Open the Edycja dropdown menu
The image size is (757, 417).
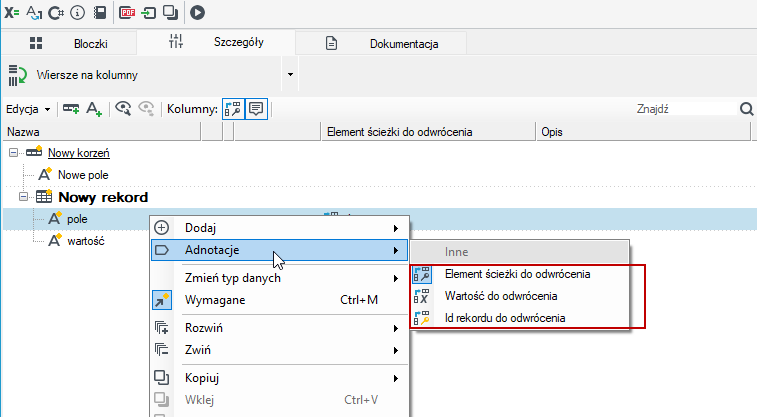[28, 109]
